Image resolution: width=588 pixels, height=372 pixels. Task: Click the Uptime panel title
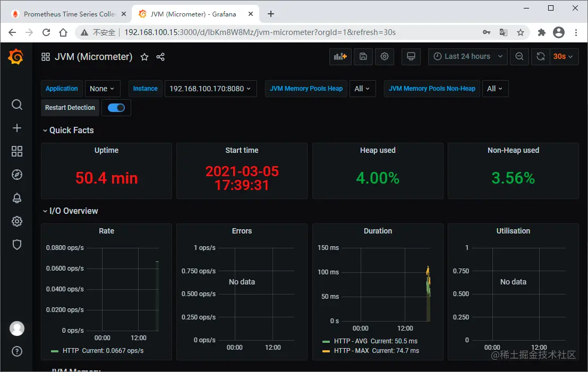pos(107,150)
